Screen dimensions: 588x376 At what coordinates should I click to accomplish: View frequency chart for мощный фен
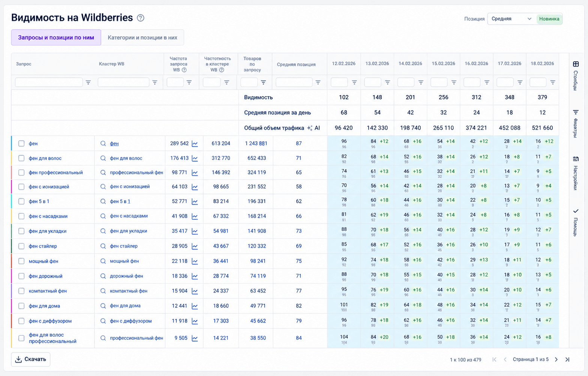(195, 261)
